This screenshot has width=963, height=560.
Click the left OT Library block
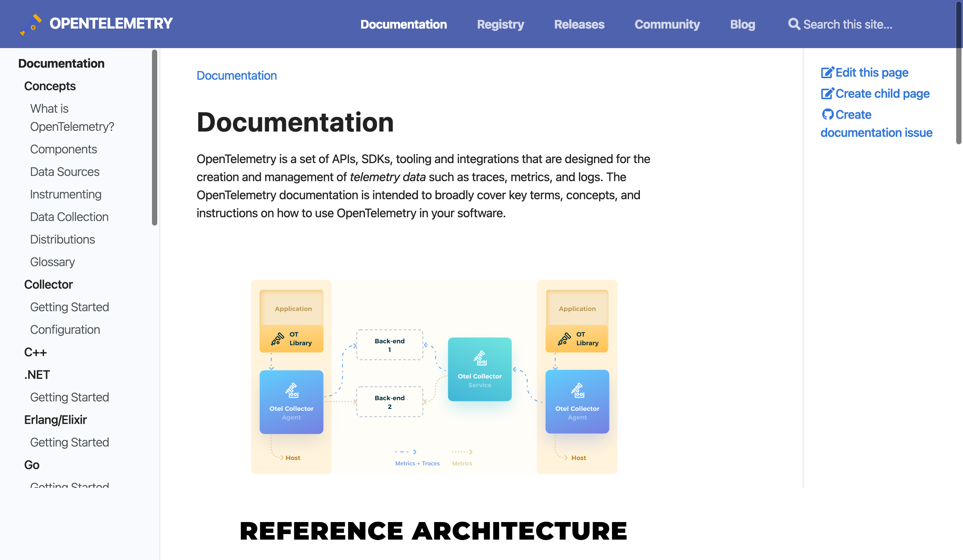[291, 339]
